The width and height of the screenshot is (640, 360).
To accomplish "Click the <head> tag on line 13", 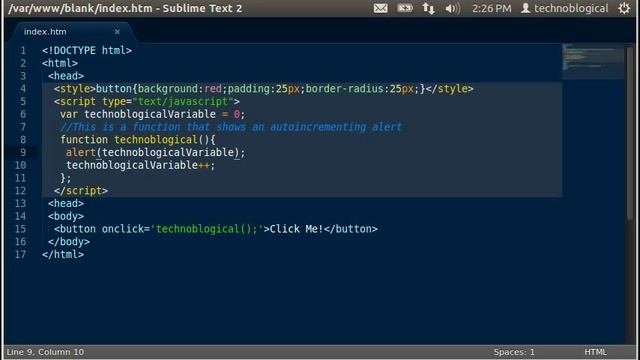I will [66, 203].
